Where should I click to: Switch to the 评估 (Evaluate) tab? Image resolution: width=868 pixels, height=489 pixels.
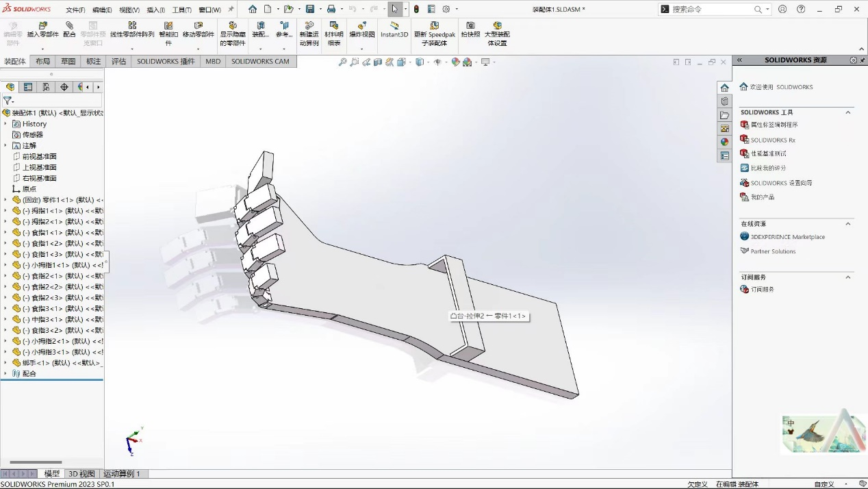[118, 62]
